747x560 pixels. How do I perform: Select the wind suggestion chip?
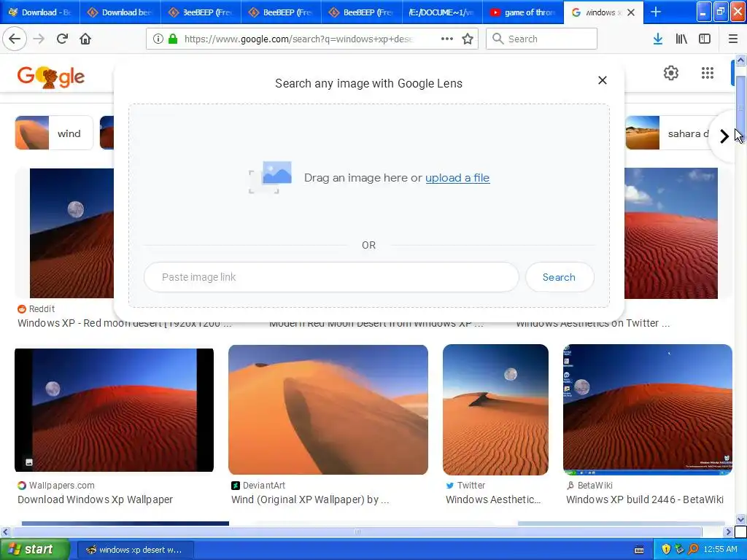[54, 133]
